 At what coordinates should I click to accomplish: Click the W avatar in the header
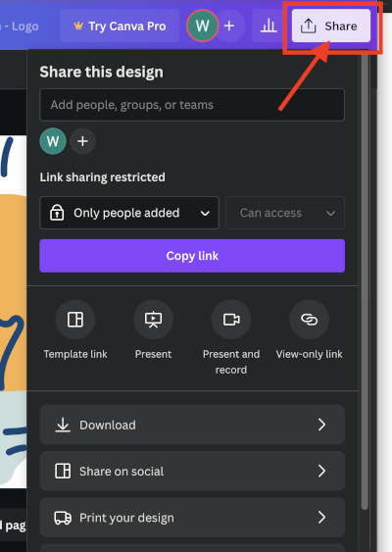point(202,25)
